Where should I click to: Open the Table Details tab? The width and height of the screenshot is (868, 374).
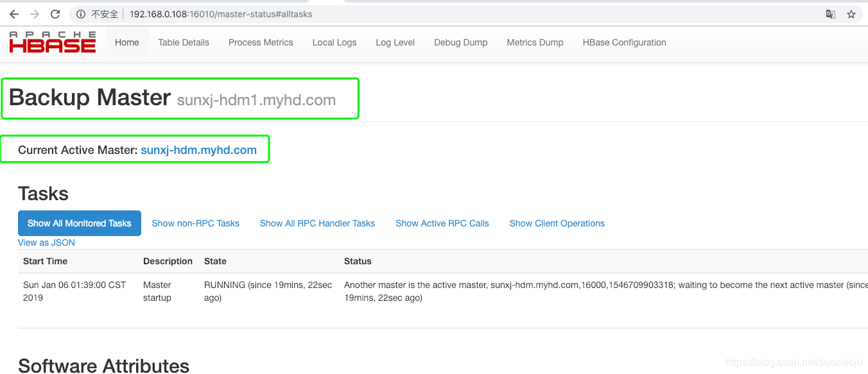click(184, 42)
